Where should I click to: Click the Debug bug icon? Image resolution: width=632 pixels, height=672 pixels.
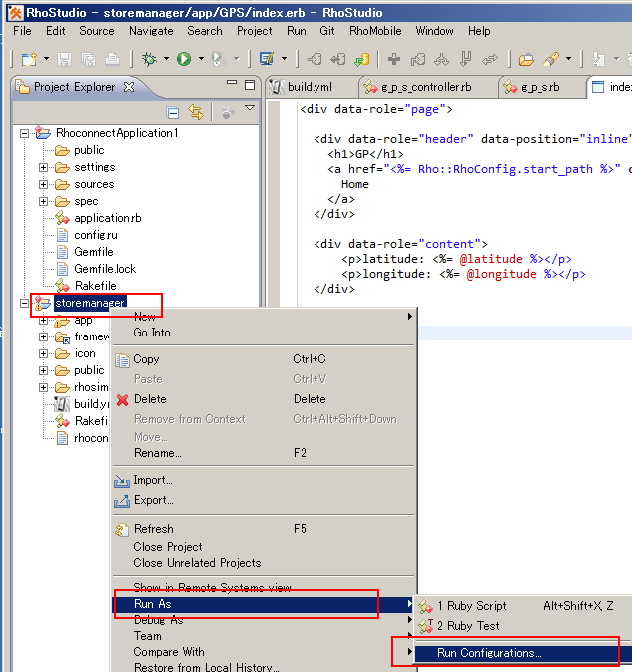149,59
